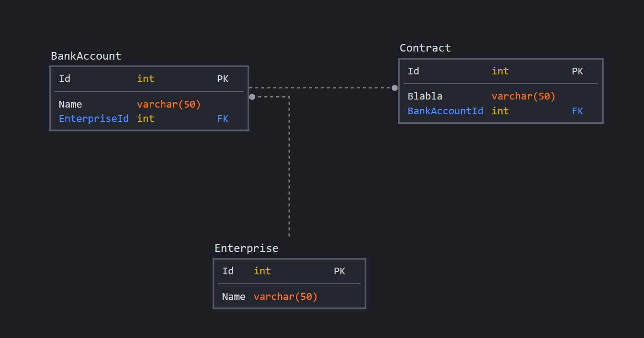
Task: Click the FK label in BankAccount table
Action: [222, 118]
